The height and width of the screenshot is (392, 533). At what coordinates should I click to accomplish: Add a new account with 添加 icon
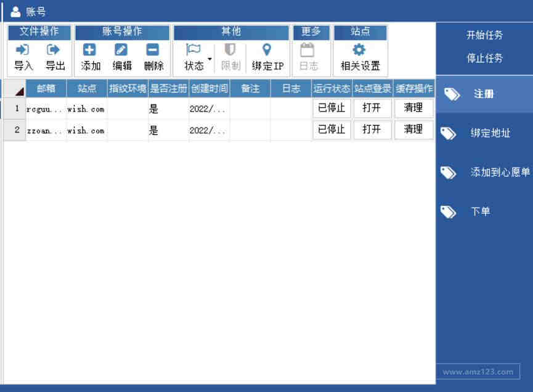[x=89, y=50]
